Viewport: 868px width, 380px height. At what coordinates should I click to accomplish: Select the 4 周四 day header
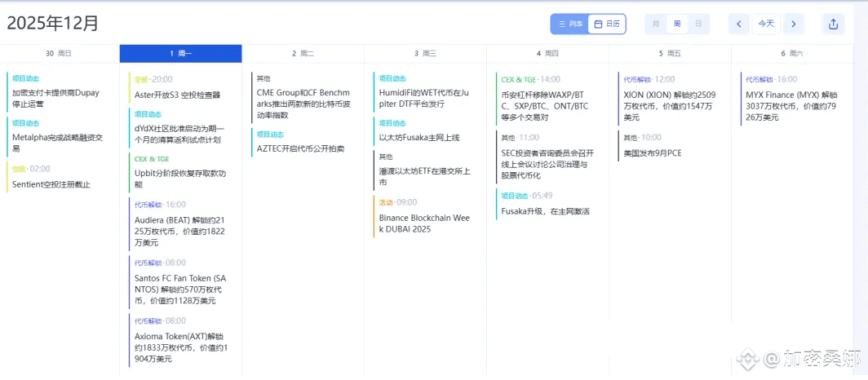[x=547, y=54]
